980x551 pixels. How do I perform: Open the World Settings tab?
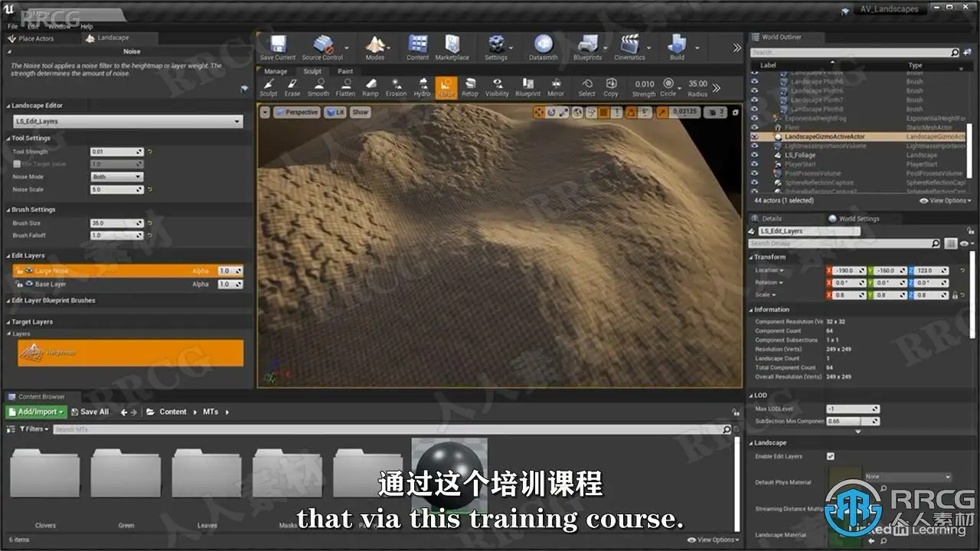tap(859, 219)
